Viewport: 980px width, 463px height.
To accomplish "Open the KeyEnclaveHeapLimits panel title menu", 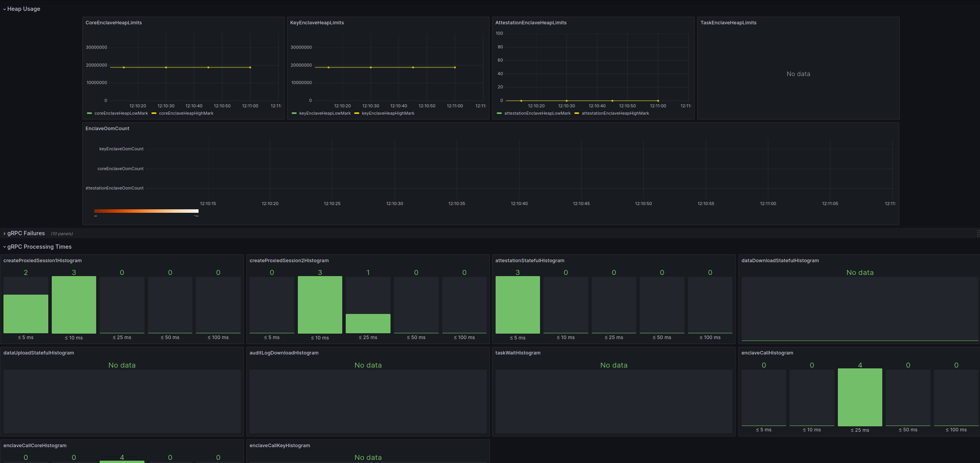I will (x=317, y=23).
